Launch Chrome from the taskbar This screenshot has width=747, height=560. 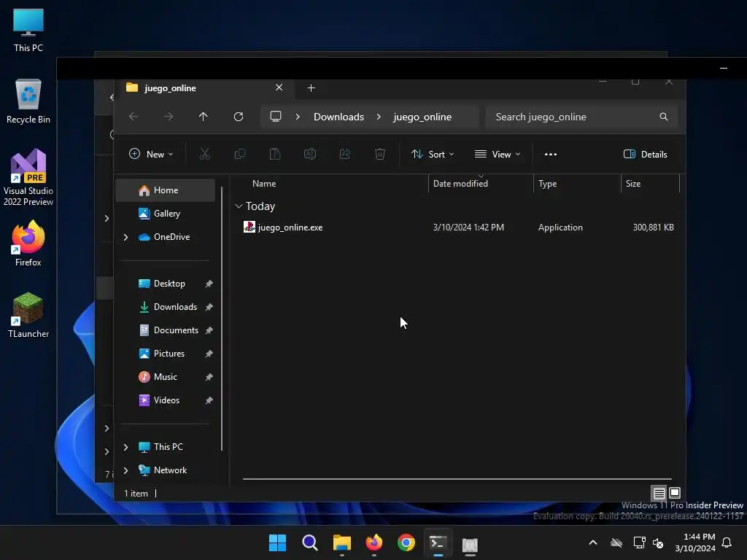pos(406,542)
